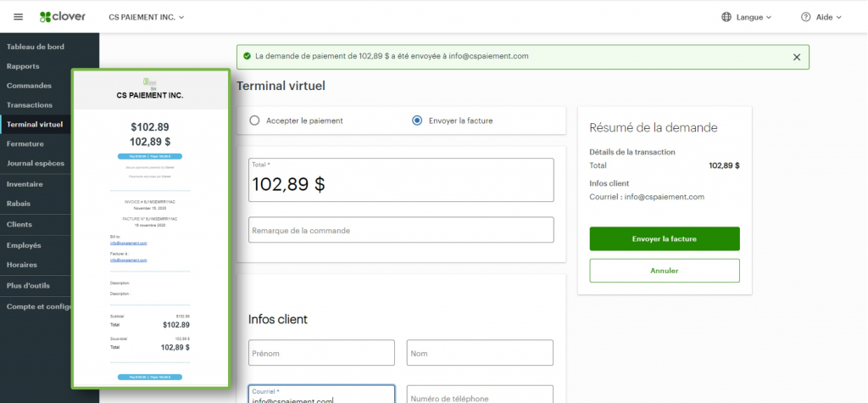Click the invoice preview thumbnail
Screen dimensions: 868x403
[153, 229]
